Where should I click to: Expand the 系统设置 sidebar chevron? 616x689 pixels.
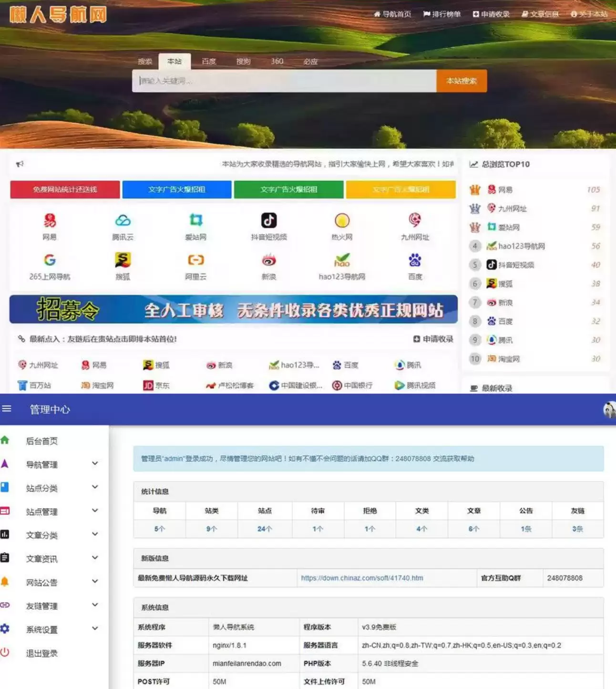95,628
